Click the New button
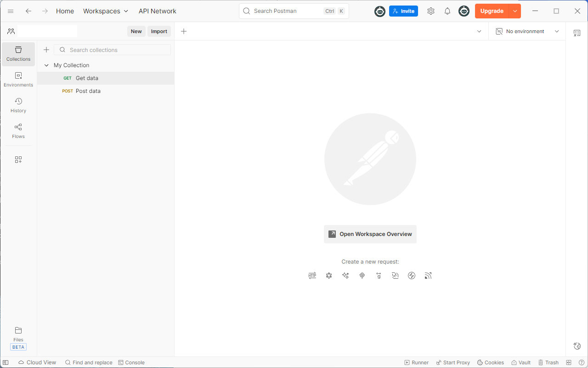588x368 pixels. [136, 31]
